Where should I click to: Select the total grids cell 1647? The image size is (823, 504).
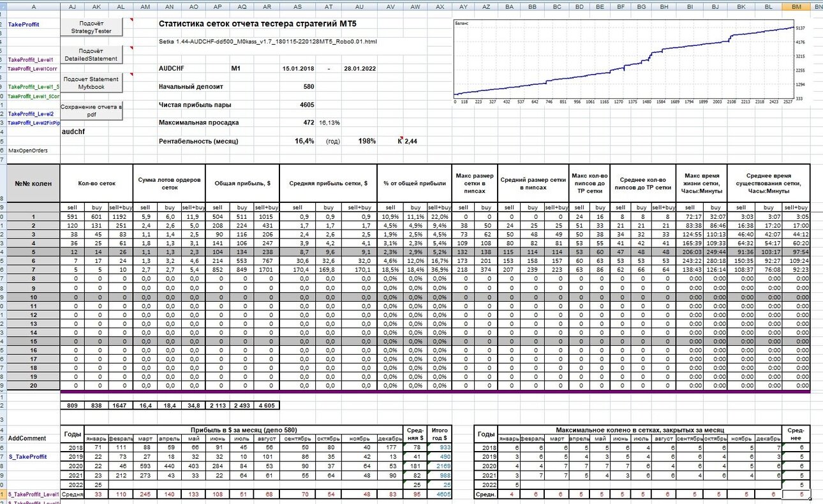(x=121, y=405)
